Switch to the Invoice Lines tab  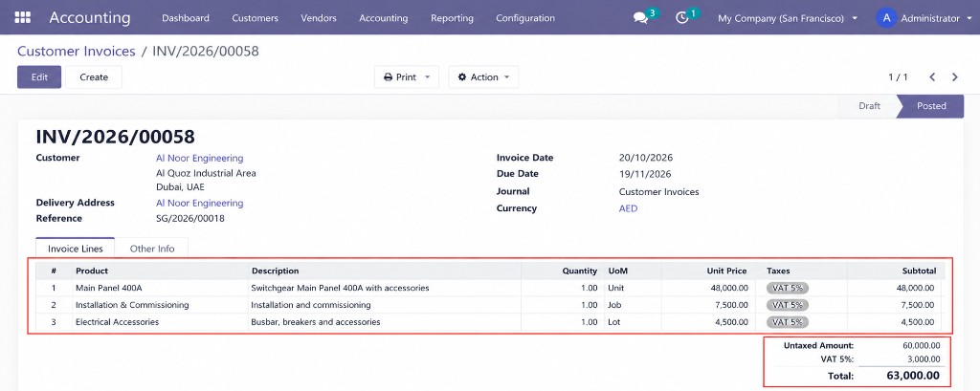(75, 248)
